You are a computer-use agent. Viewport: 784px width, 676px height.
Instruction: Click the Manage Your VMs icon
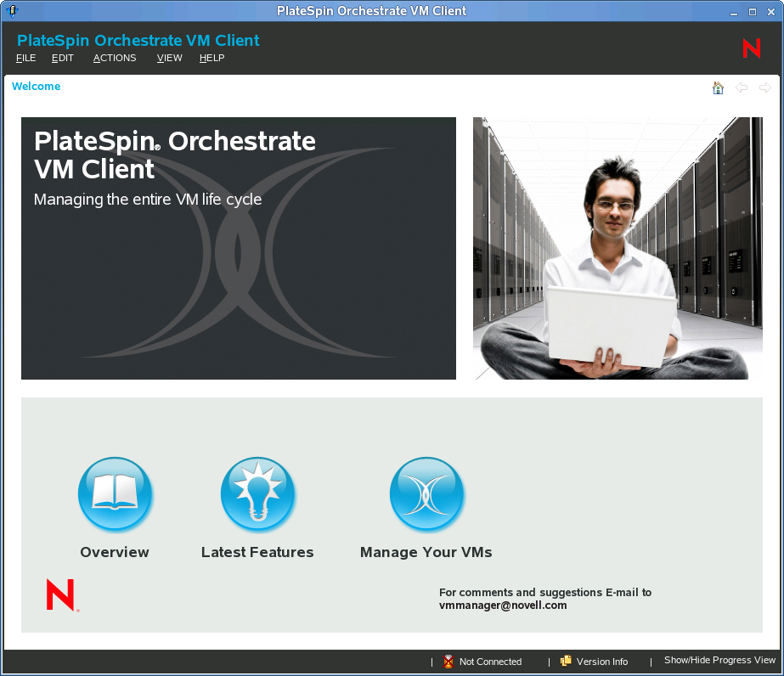pyautogui.click(x=427, y=494)
